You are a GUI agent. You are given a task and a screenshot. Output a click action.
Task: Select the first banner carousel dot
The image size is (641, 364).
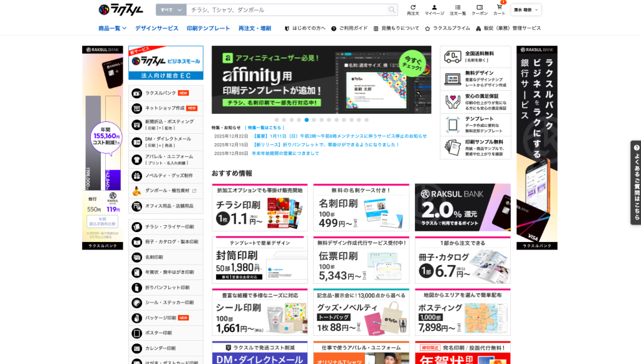(x=277, y=119)
